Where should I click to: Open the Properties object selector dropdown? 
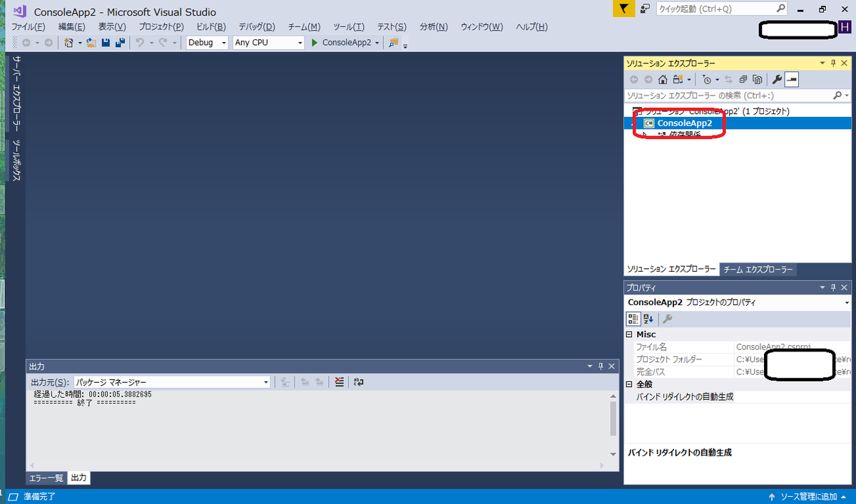click(x=846, y=302)
